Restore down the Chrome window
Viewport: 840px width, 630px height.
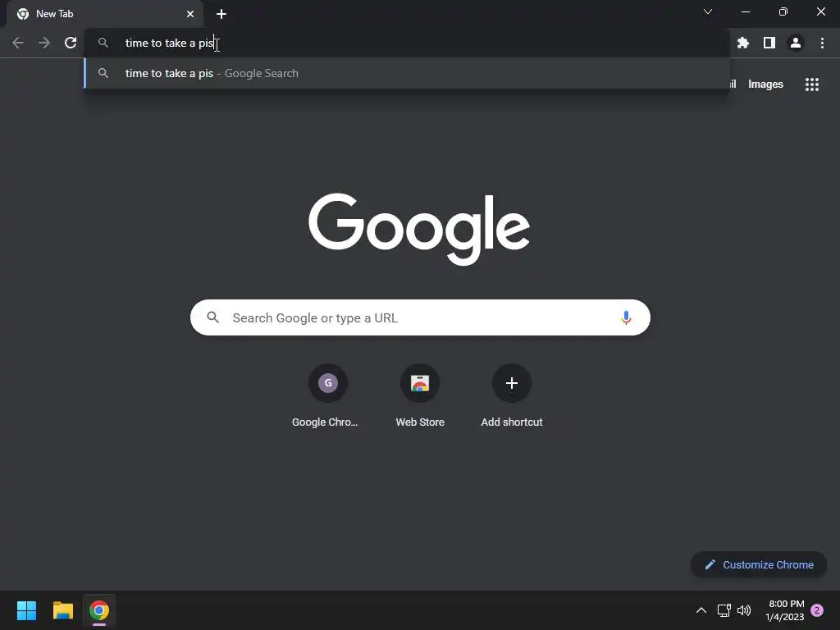783,11
